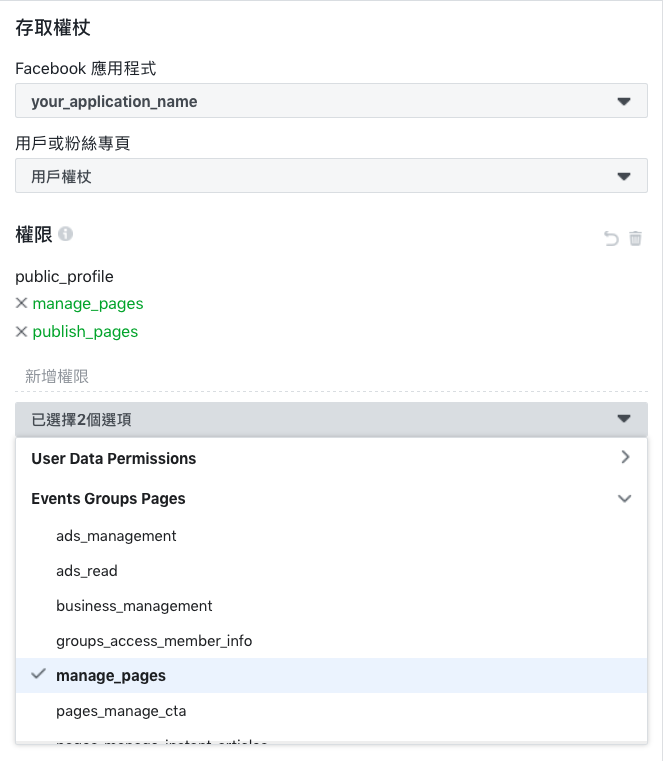Open the 用戶權杖 token type dropdown
663x761 pixels.
pos(331,176)
